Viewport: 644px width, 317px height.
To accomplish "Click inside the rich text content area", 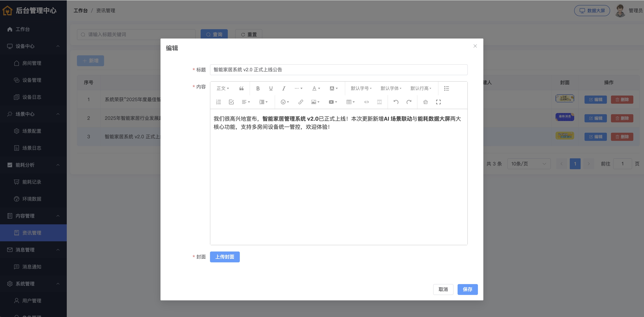I will (338, 177).
